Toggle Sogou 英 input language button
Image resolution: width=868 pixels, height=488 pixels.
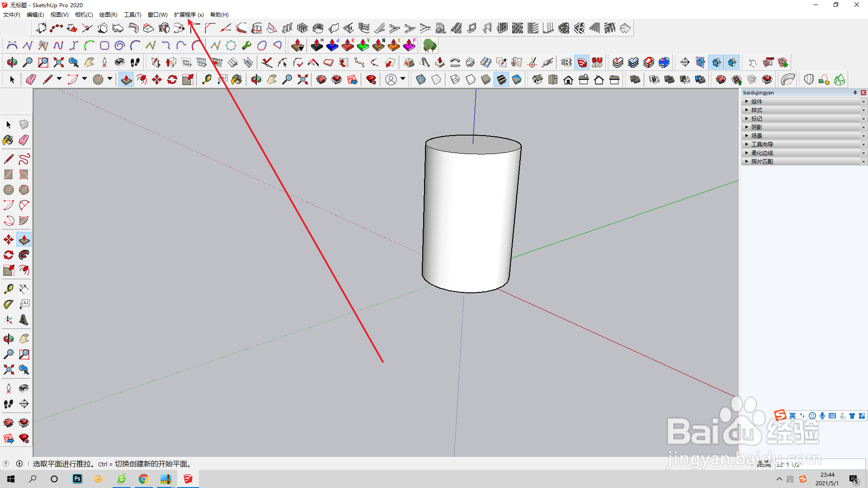click(793, 416)
